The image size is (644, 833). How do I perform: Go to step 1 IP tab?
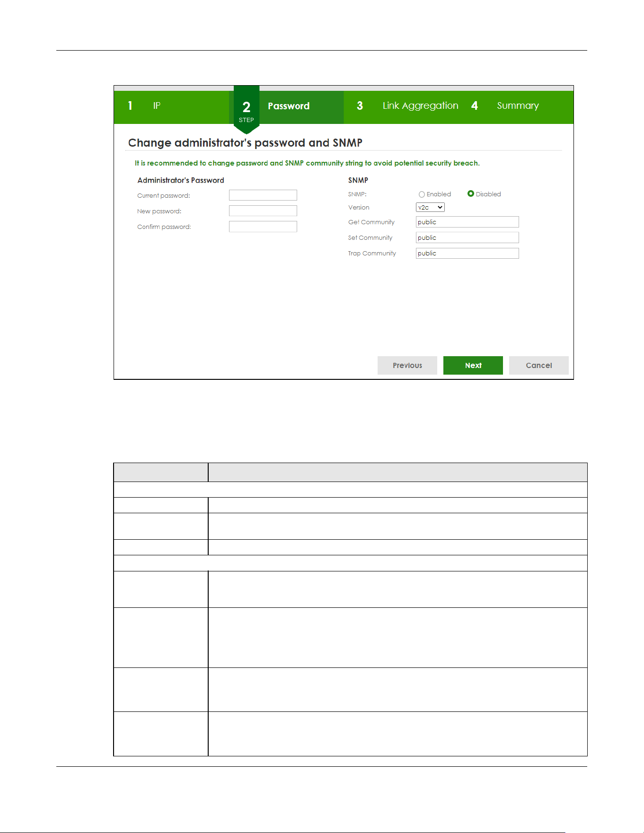tap(171, 106)
